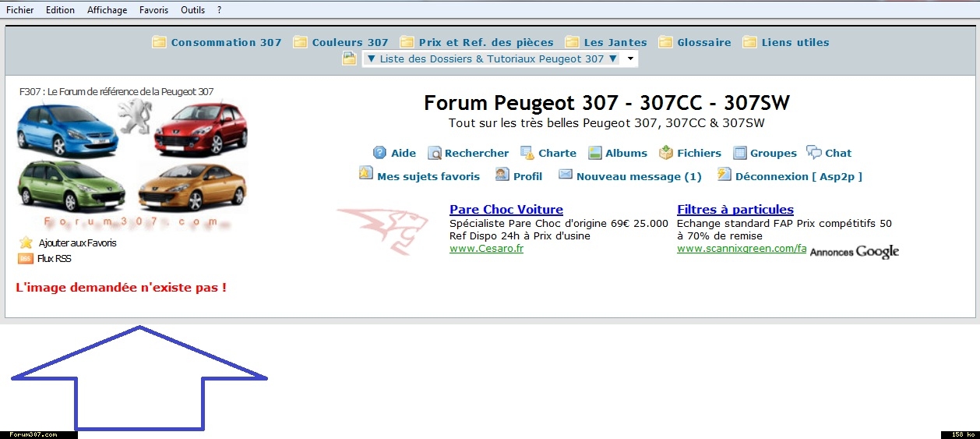This screenshot has height=439, width=980.
Task: Open the Consommation 307 link
Action: (x=226, y=42)
